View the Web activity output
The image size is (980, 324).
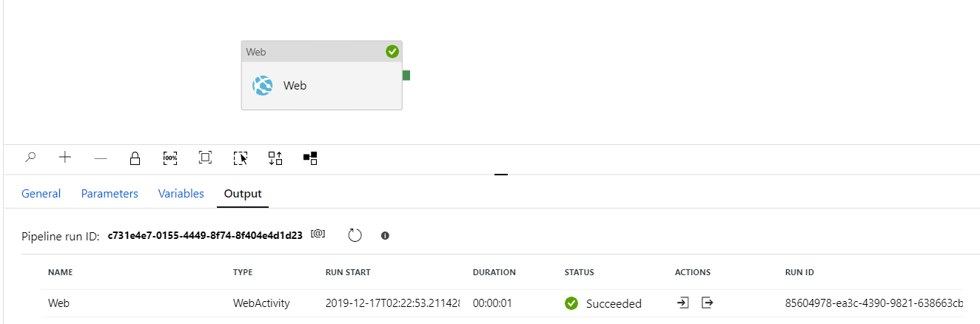coord(708,303)
